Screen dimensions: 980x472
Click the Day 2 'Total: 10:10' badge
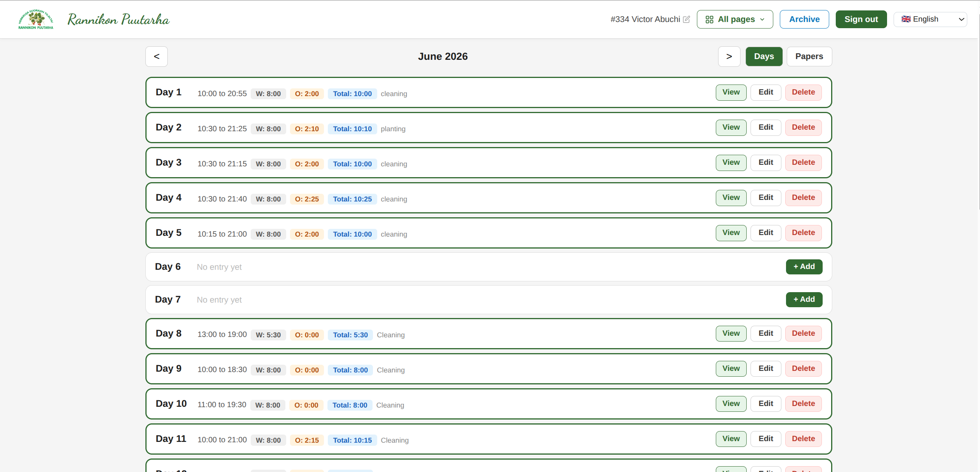click(352, 129)
